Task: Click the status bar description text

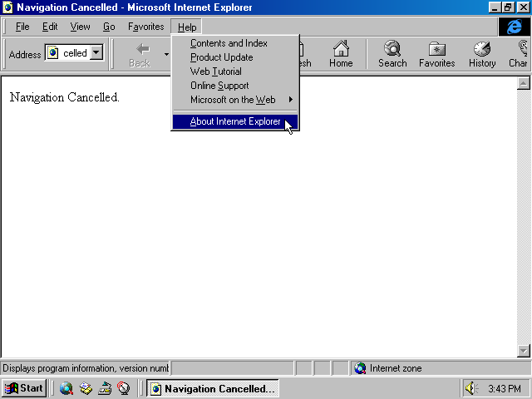Action: point(85,368)
